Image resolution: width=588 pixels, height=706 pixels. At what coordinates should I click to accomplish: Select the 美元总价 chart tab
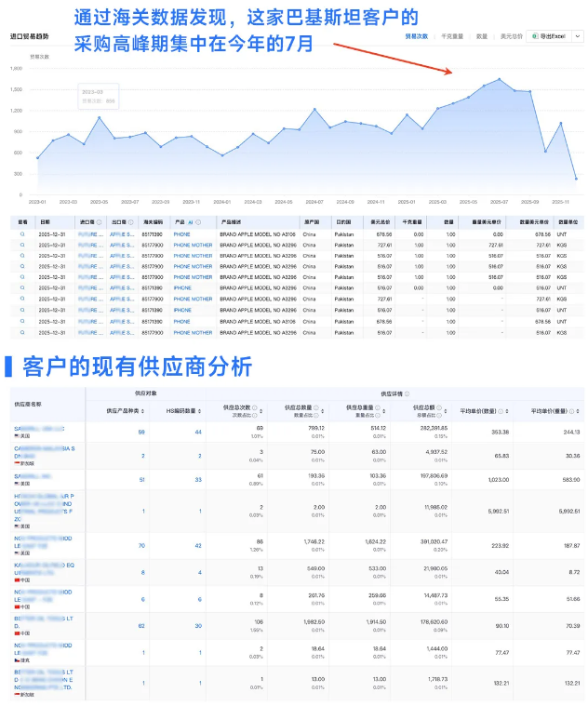pos(507,36)
